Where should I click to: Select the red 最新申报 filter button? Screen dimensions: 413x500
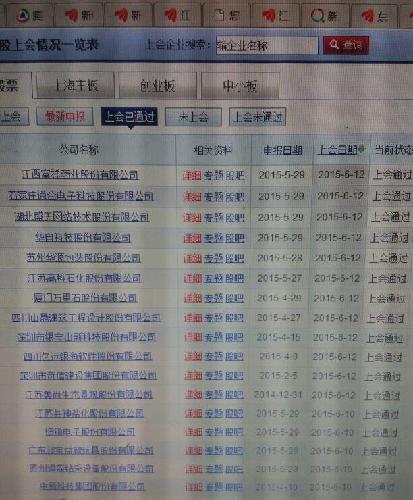(65, 116)
